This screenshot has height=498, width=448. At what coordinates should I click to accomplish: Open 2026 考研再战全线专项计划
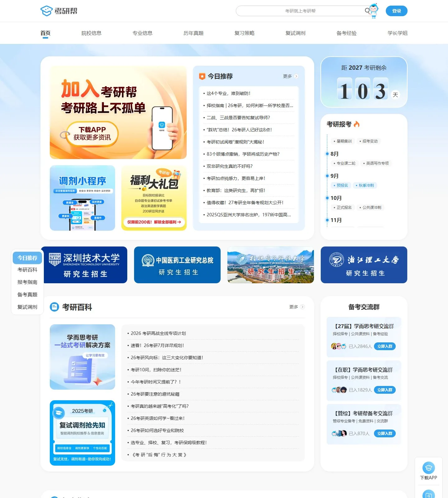pos(158,333)
